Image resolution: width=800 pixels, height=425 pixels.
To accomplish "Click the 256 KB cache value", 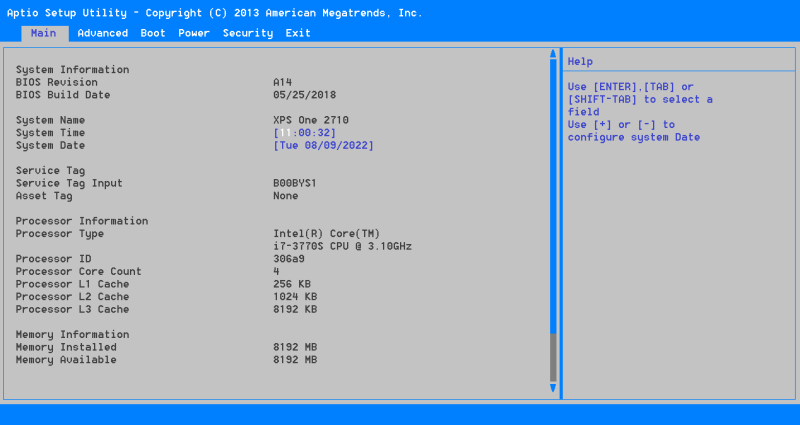I will (x=292, y=284).
